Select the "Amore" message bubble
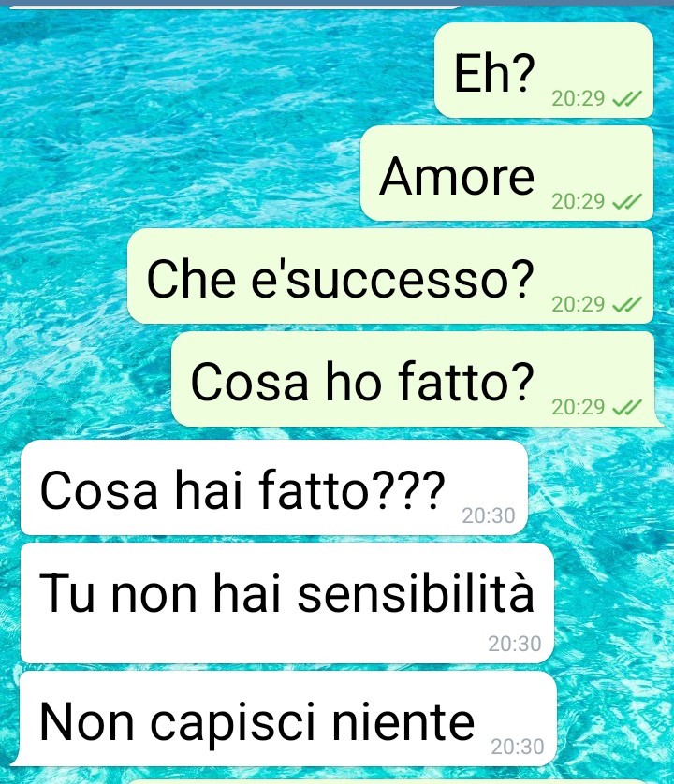 click(506, 173)
